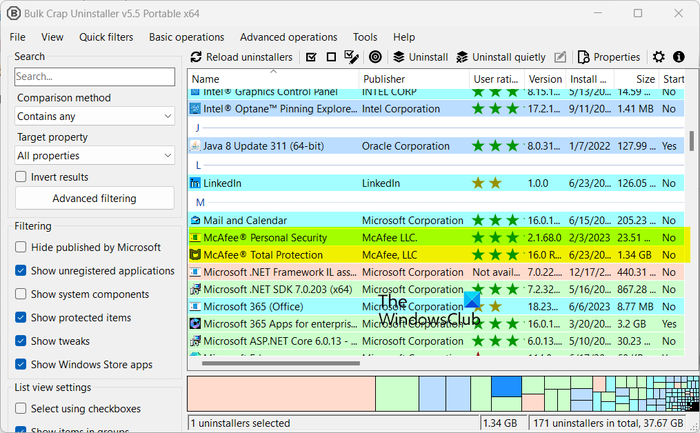Image resolution: width=700 pixels, height=433 pixels.
Task: Open the Quick filters menu
Action: tap(106, 37)
